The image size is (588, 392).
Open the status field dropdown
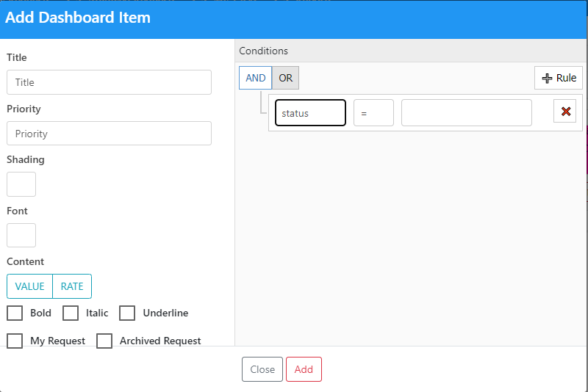tap(310, 113)
